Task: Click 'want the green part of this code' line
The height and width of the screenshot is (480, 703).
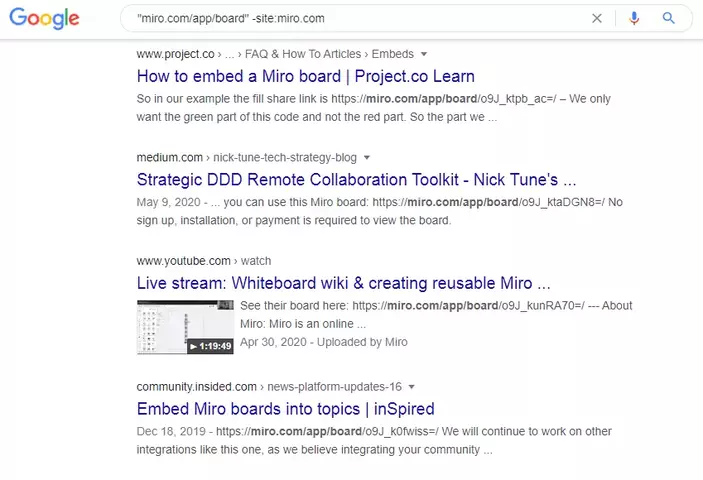Action: point(317,117)
